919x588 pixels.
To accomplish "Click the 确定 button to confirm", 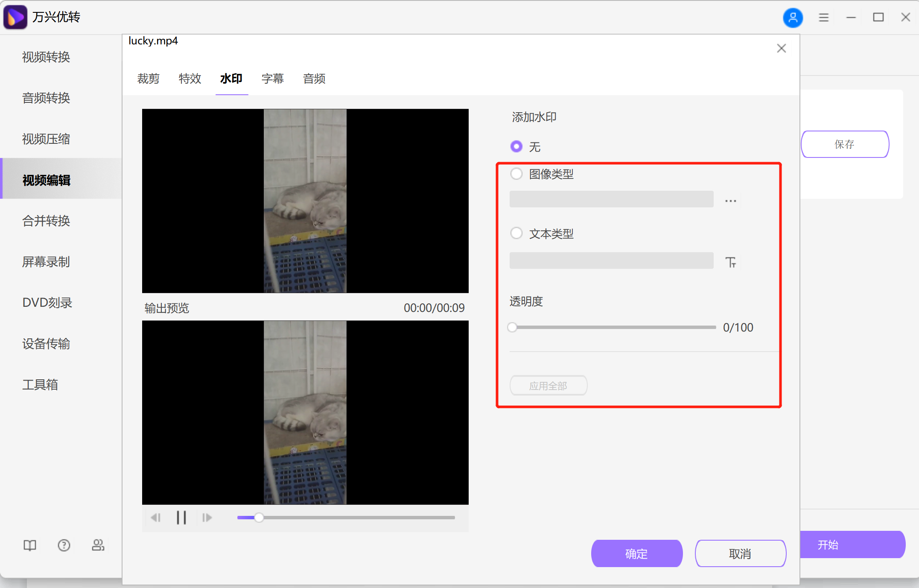I will [636, 553].
